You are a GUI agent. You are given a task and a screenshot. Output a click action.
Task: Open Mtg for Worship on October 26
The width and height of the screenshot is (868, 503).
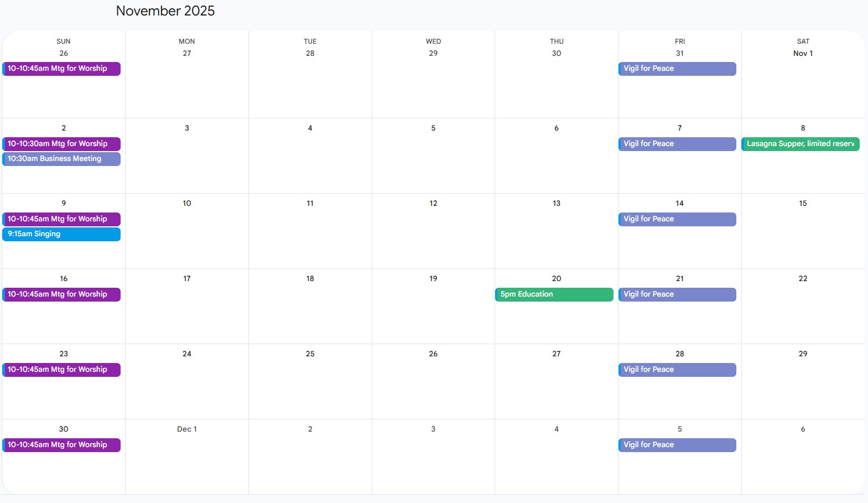[x=61, y=69]
